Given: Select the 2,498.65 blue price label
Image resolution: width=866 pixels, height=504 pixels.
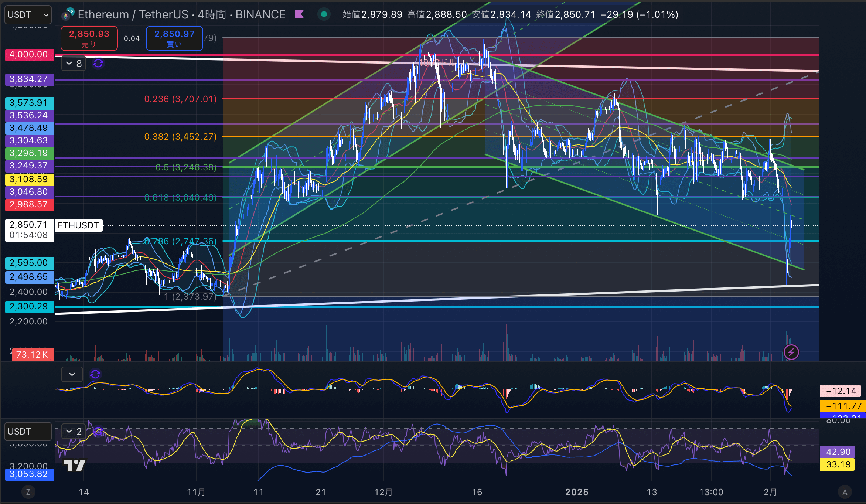Looking at the screenshot, I should [x=29, y=277].
